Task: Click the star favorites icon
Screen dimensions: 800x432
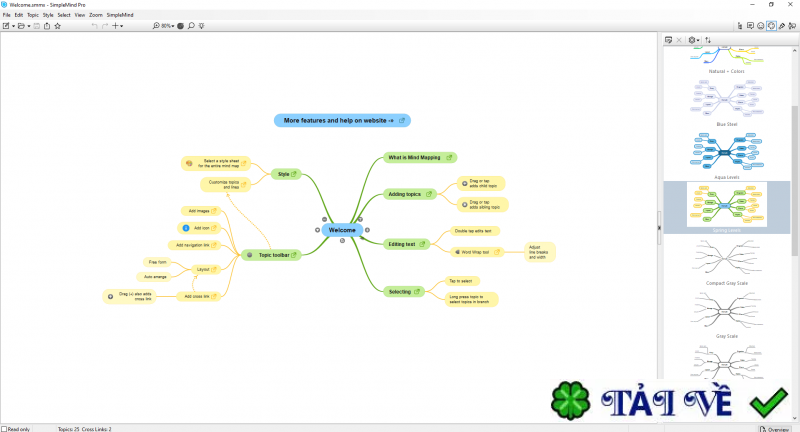Action: pos(58,26)
